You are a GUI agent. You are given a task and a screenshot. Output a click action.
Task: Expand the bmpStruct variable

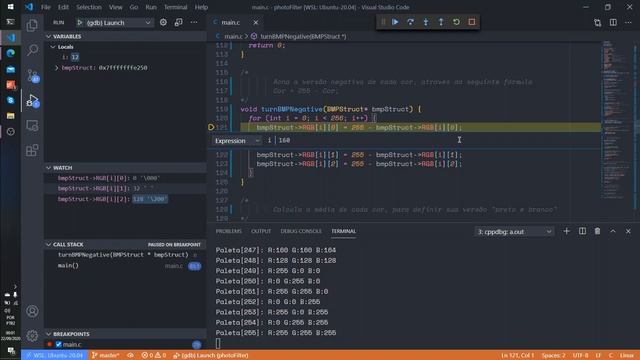click(x=57, y=68)
